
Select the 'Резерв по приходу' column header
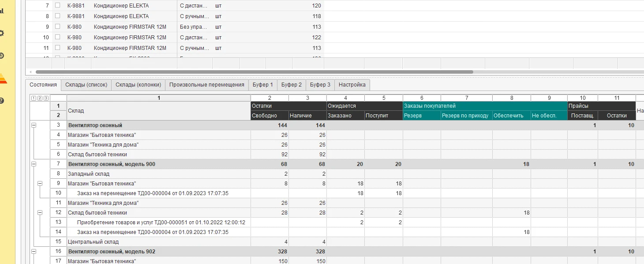coord(466,116)
